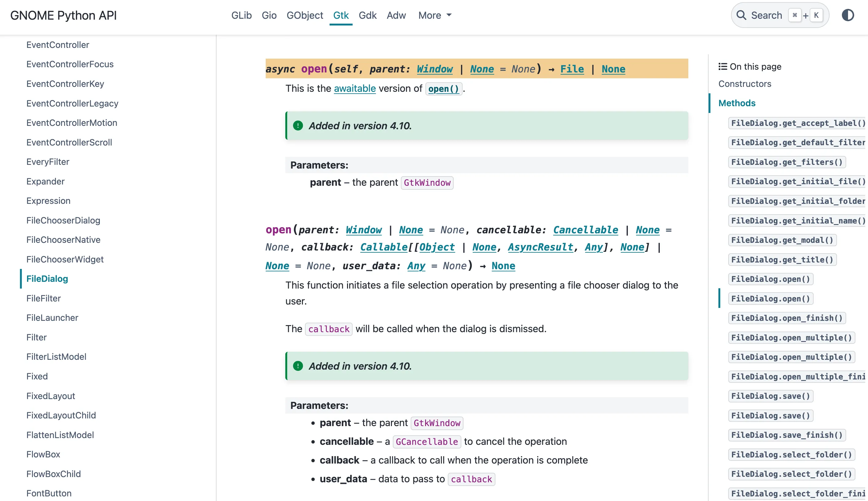Click the second version-added exclamation icon
Image resolution: width=868 pixels, height=501 pixels.
[298, 366]
